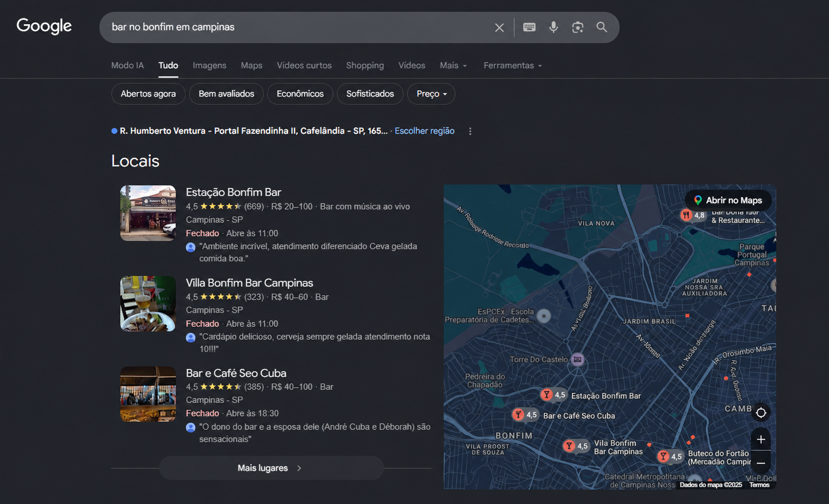Toggle the Bem avaliados filter chip

tap(226, 94)
